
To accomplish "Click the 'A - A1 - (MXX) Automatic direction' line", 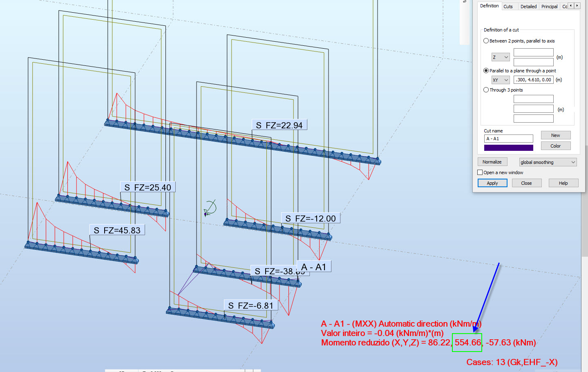I will coord(401,324).
